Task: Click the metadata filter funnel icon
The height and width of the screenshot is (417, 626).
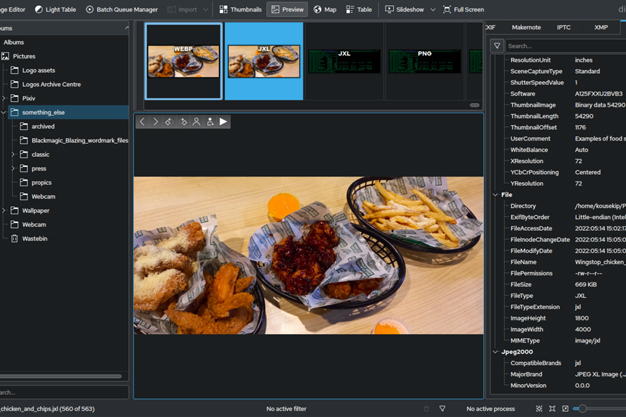Action: tap(497, 46)
